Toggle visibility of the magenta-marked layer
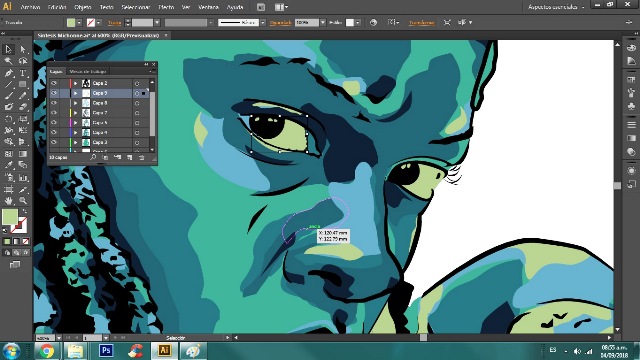This screenshot has width=640, height=360. (54, 122)
